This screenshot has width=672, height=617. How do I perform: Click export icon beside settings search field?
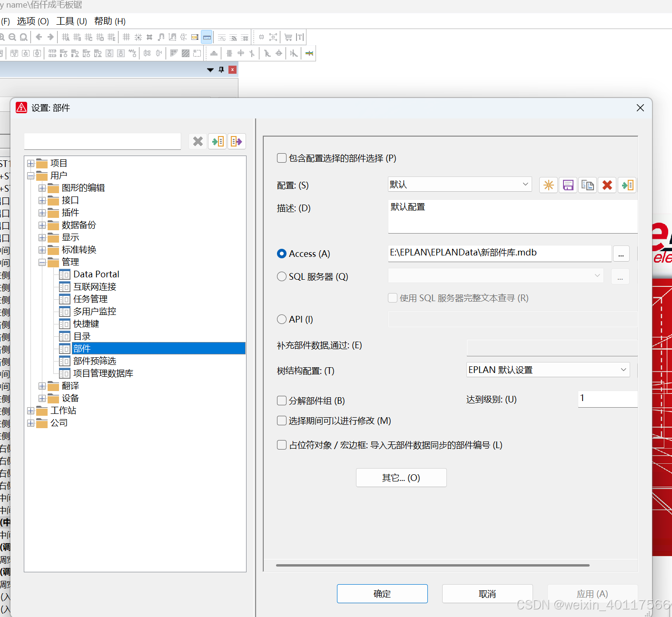coord(237,141)
